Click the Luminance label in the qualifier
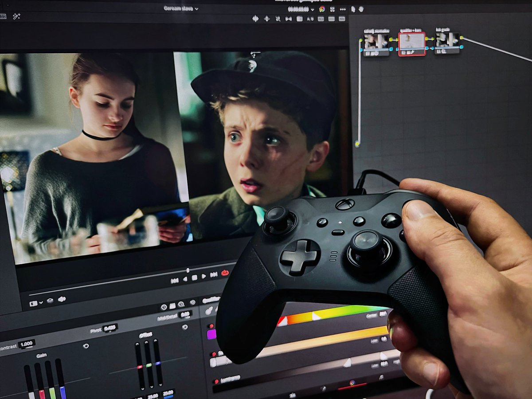Viewport: 532px width, 399px height. (x=230, y=379)
